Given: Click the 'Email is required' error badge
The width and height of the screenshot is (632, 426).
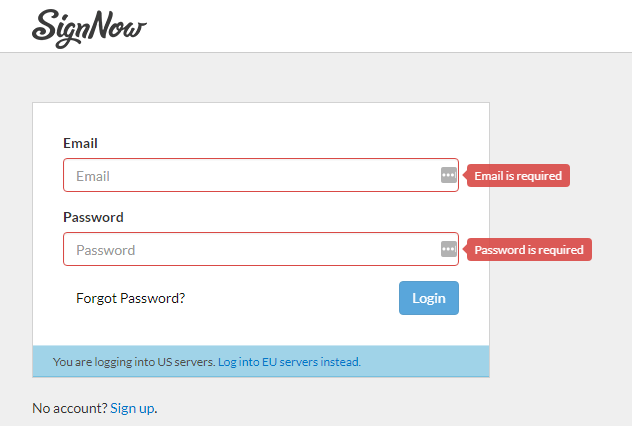Looking at the screenshot, I should tap(518, 176).
